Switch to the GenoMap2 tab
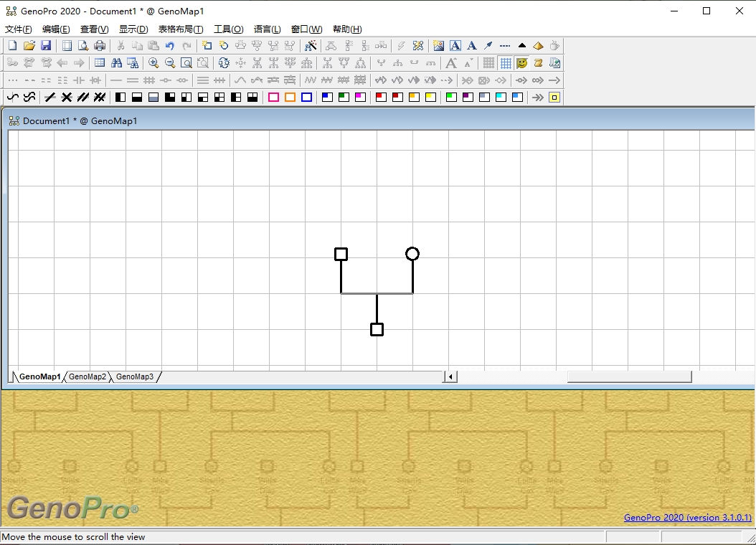The width and height of the screenshot is (756, 545). (88, 376)
